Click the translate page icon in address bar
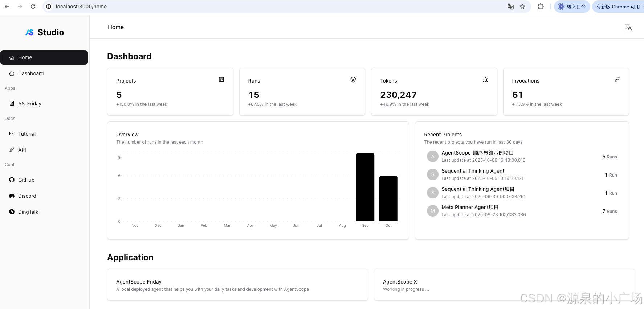The image size is (644, 309). pyautogui.click(x=510, y=7)
